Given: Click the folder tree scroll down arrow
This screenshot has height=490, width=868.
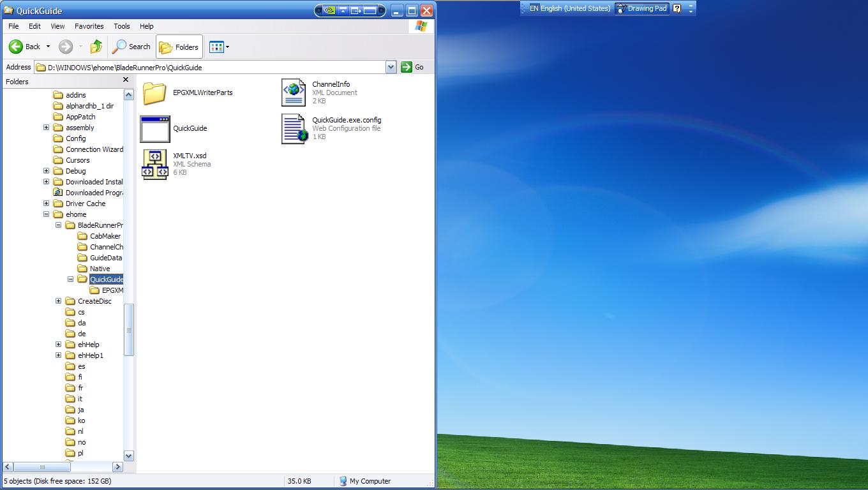Looking at the screenshot, I should (x=128, y=456).
